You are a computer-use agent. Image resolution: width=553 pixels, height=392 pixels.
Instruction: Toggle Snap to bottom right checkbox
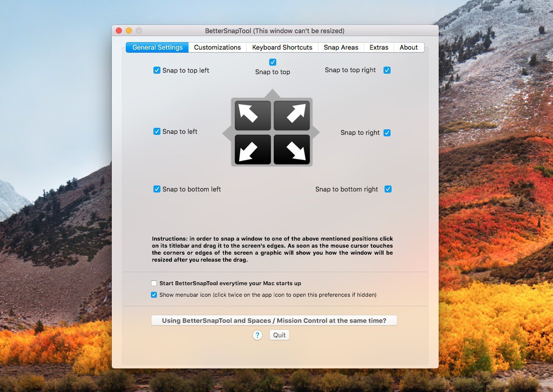pos(388,189)
